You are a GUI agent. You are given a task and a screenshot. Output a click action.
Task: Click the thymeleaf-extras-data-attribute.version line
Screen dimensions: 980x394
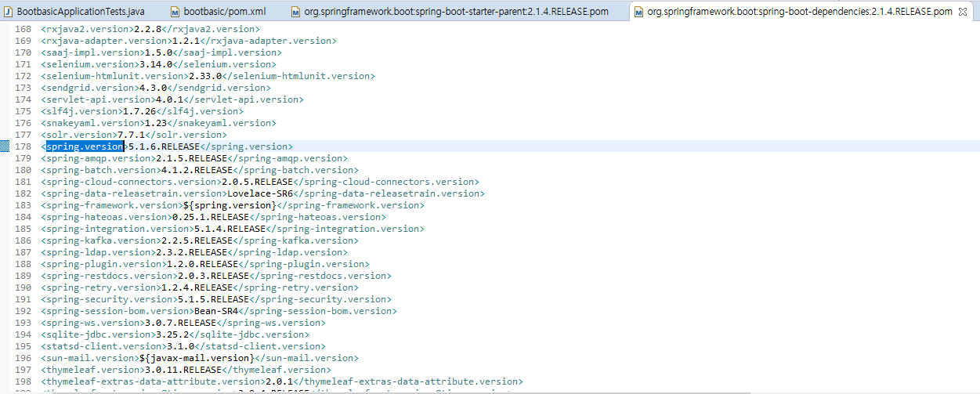[282, 381]
